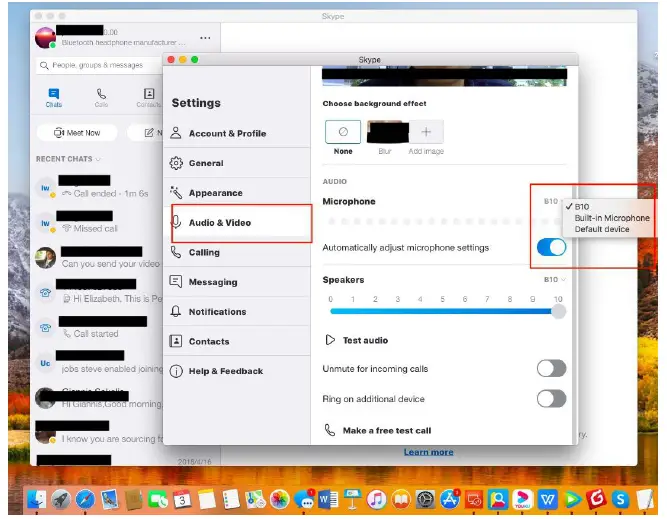Viewport: 667px width, 519px height.
Task: Set speaker volume to level 5
Action: click(442, 311)
